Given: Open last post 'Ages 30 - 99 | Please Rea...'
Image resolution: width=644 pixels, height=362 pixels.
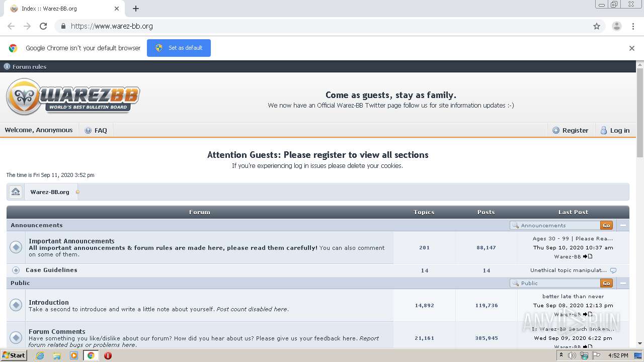Looking at the screenshot, I should 573,239.
